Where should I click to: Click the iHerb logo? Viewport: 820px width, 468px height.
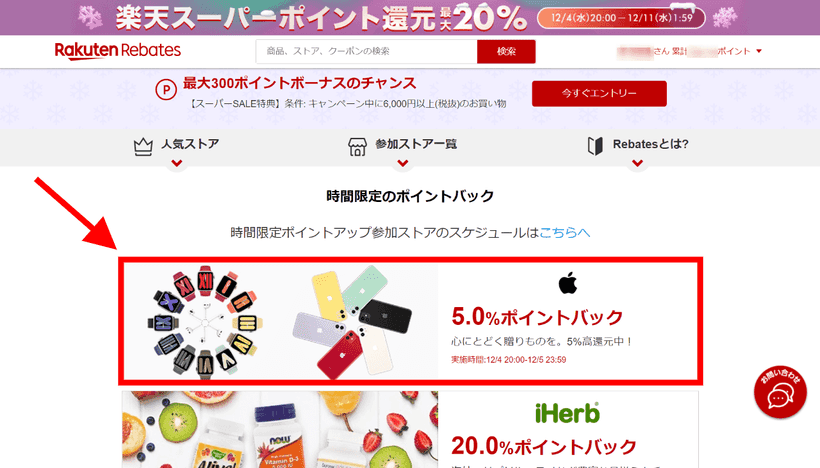pos(567,413)
